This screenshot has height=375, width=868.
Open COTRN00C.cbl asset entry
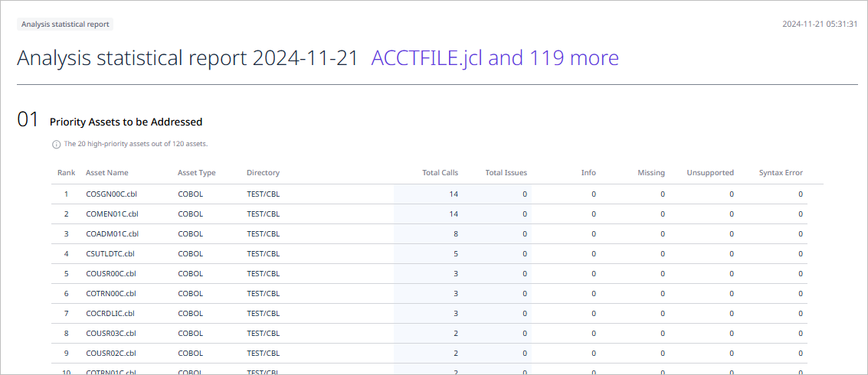point(111,294)
